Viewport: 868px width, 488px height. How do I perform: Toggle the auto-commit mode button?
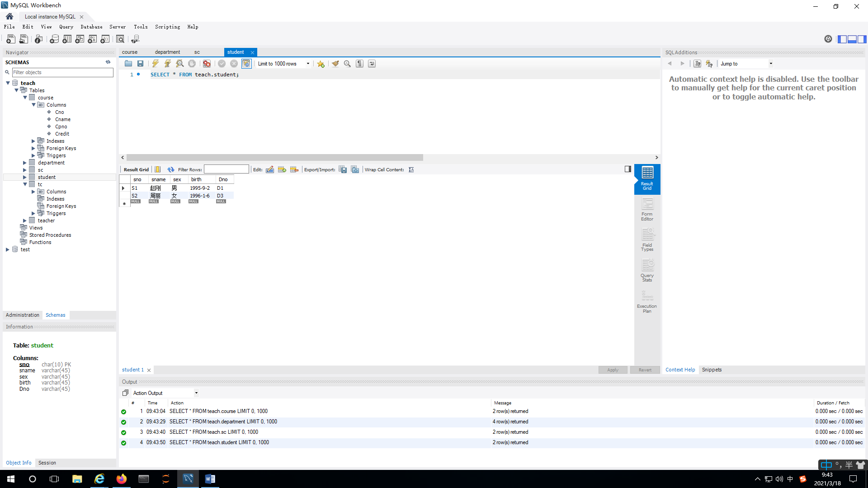coord(246,64)
